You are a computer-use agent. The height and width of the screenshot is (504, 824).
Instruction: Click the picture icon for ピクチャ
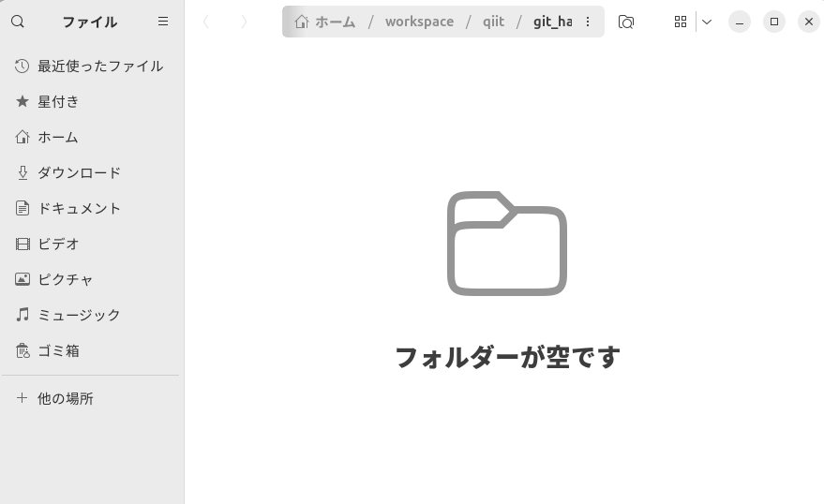pos(22,279)
